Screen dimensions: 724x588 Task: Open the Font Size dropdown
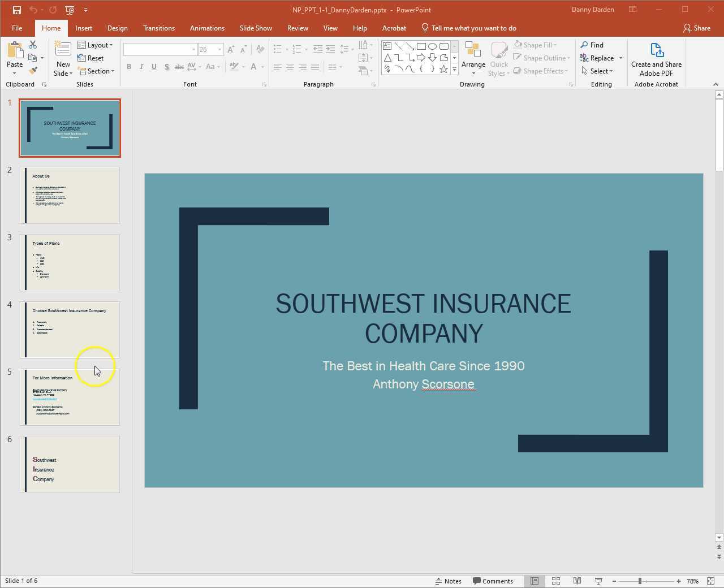click(219, 49)
